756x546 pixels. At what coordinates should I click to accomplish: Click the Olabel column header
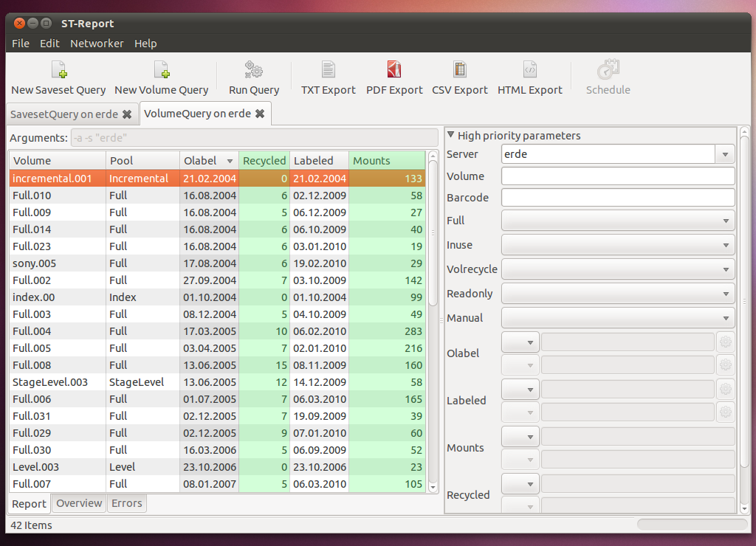point(209,160)
